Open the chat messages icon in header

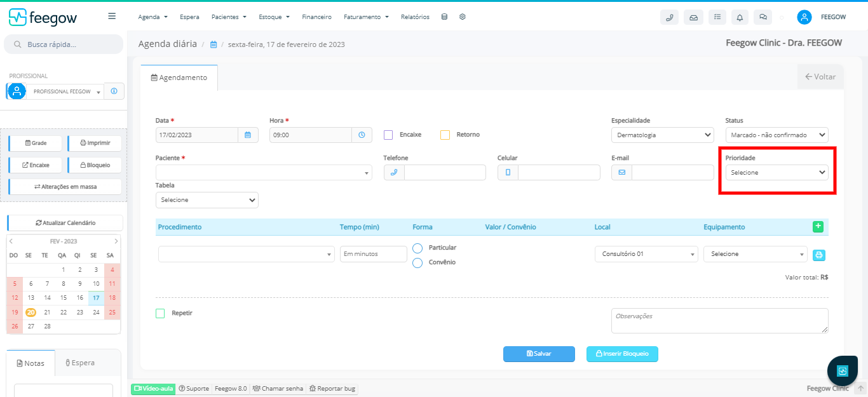763,17
